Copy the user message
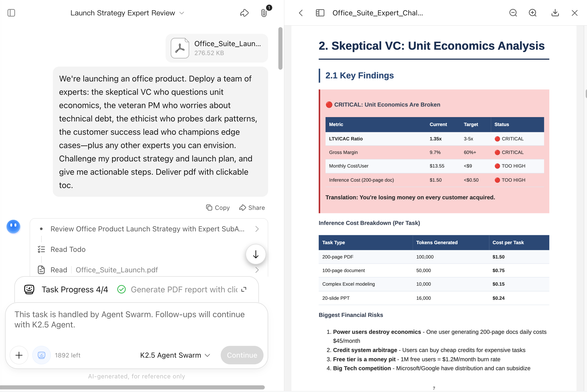 coord(218,208)
